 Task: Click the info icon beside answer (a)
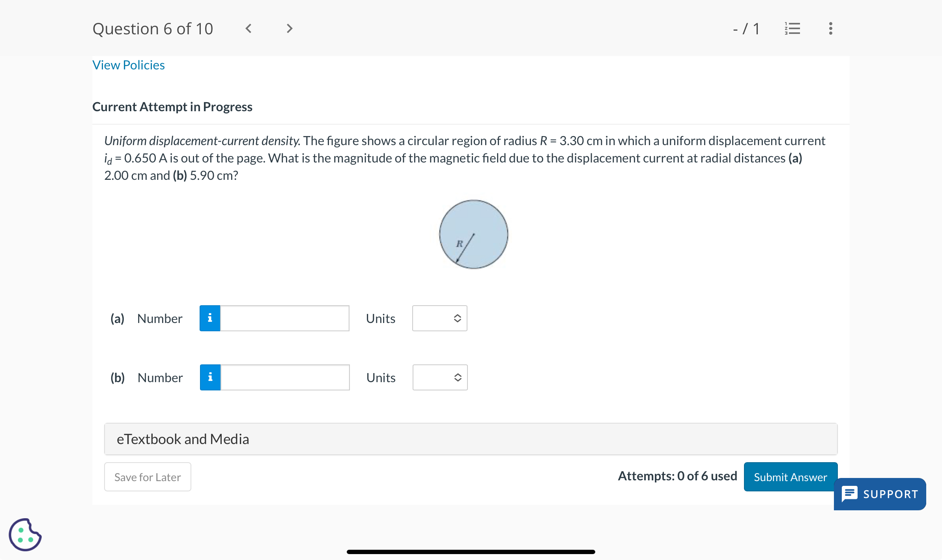click(x=210, y=318)
